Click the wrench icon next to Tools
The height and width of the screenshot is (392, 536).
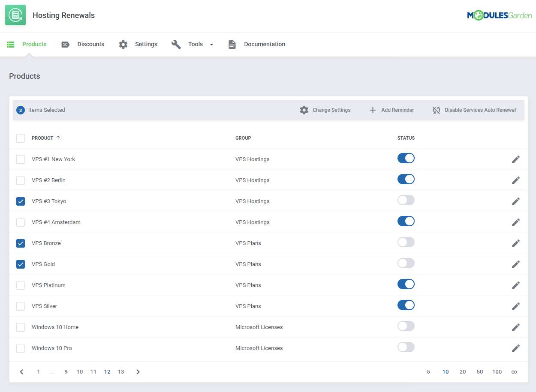pos(176,44)
